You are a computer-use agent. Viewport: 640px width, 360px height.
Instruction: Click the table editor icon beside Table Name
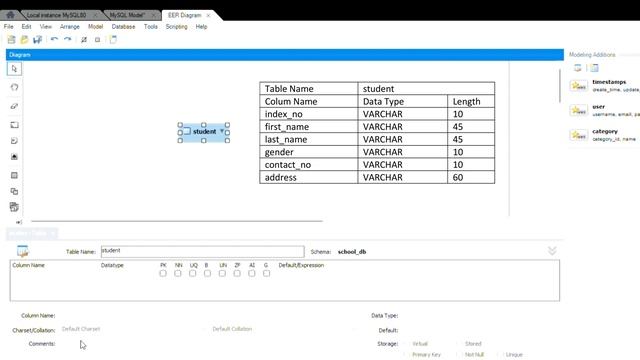(22, 251)
